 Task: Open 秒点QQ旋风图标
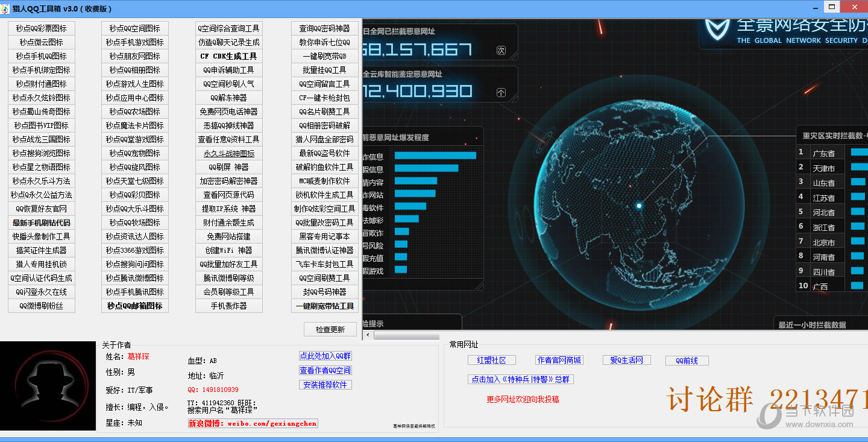pyautogui.click(x=135, y=167)
